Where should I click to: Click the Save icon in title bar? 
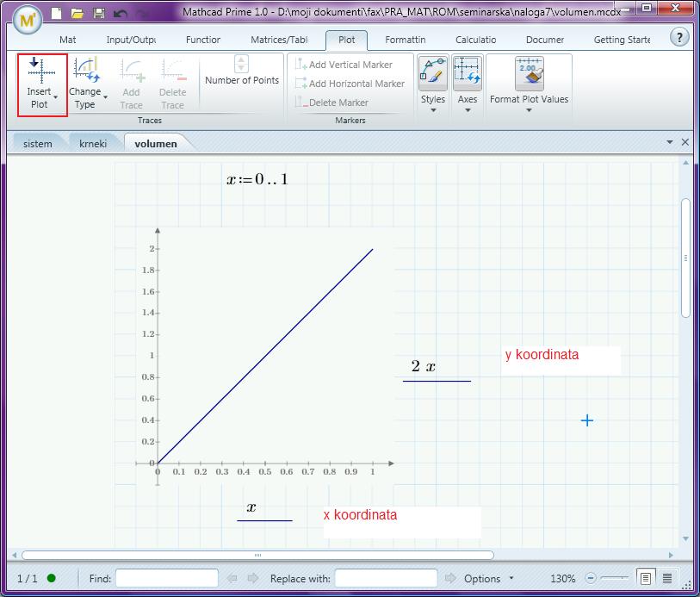99,14
